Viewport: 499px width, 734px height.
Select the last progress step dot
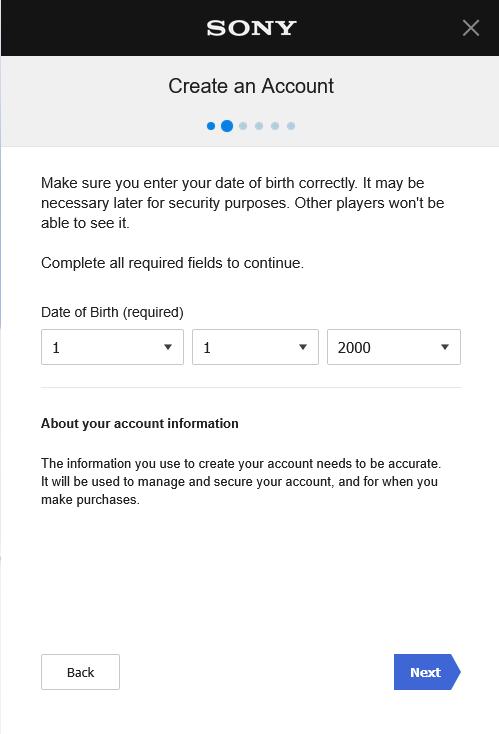pyautogui.click(x=291, y=126)
